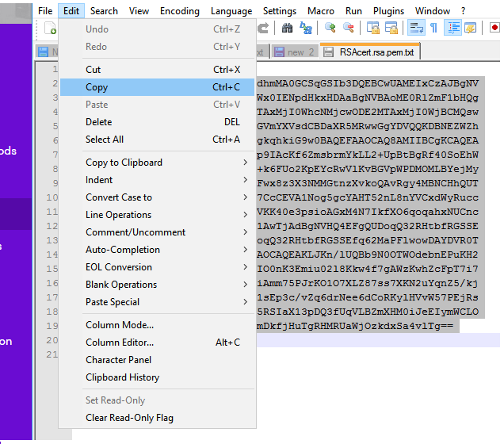Viewport: 504px width, 444px height.
Task: Click line number 10 in margin
Action: pos(52,197)
